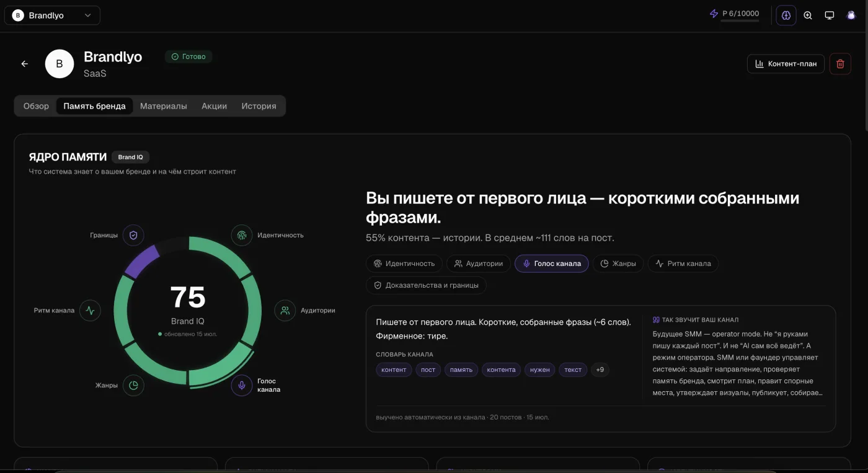Click the Готово status badge
The width and height of the screenshot is (868, 473).
188,56
